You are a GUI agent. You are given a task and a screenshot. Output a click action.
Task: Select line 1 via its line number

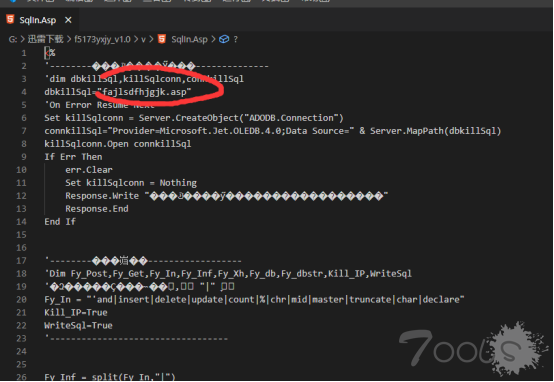pyautogui.click(x=24, y=53)
